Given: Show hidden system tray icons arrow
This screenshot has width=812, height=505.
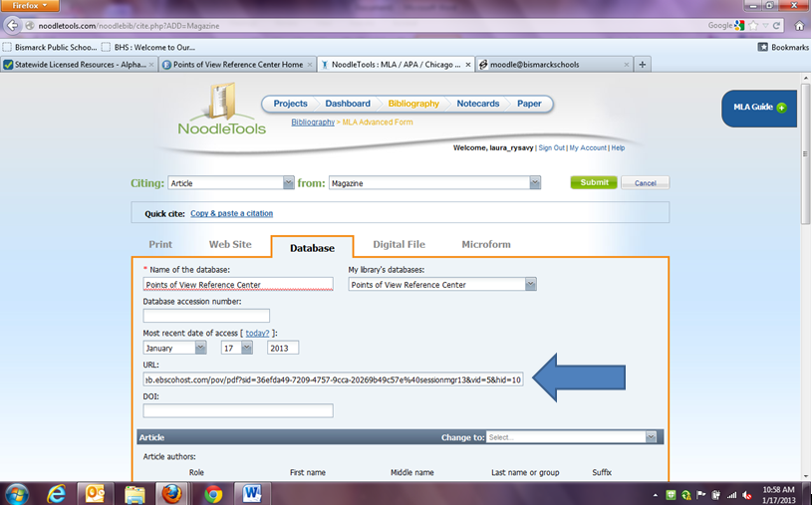Looking at the screenshot, I should (x=656, y=496).
